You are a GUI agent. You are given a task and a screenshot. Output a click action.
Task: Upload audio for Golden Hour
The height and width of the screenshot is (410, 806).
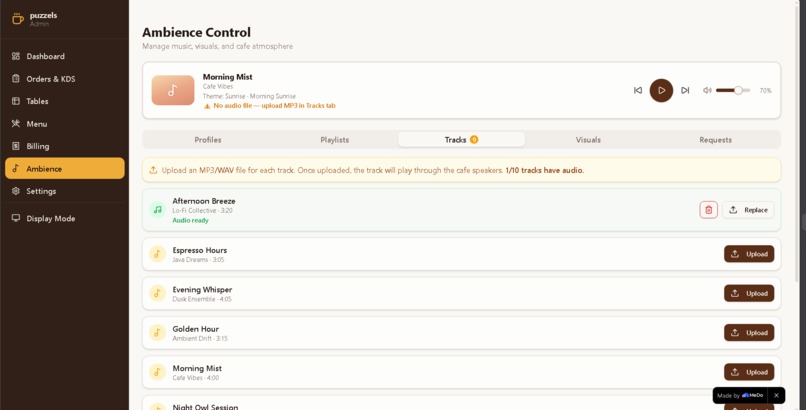pos(749,332)
